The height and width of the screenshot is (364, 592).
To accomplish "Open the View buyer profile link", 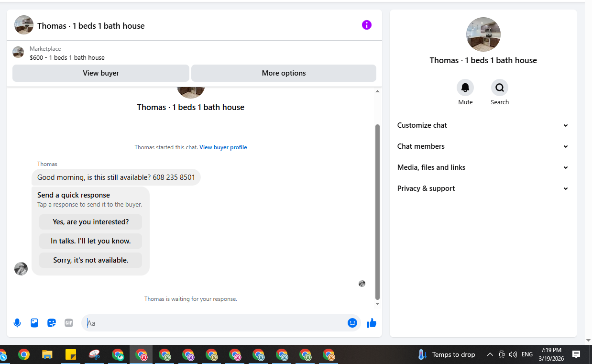I will pyautogui.click(x=223, y=147).
